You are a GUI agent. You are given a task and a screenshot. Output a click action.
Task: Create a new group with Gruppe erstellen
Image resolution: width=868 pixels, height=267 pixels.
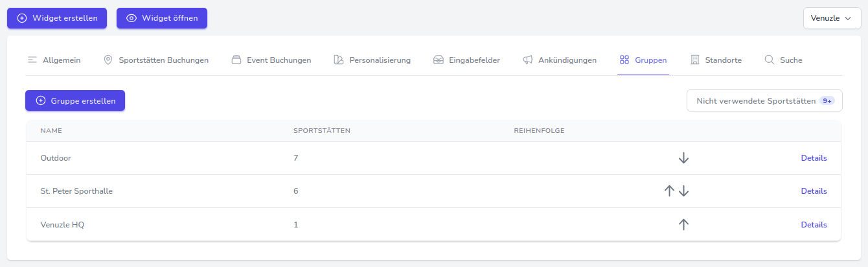tap(75, 100)
